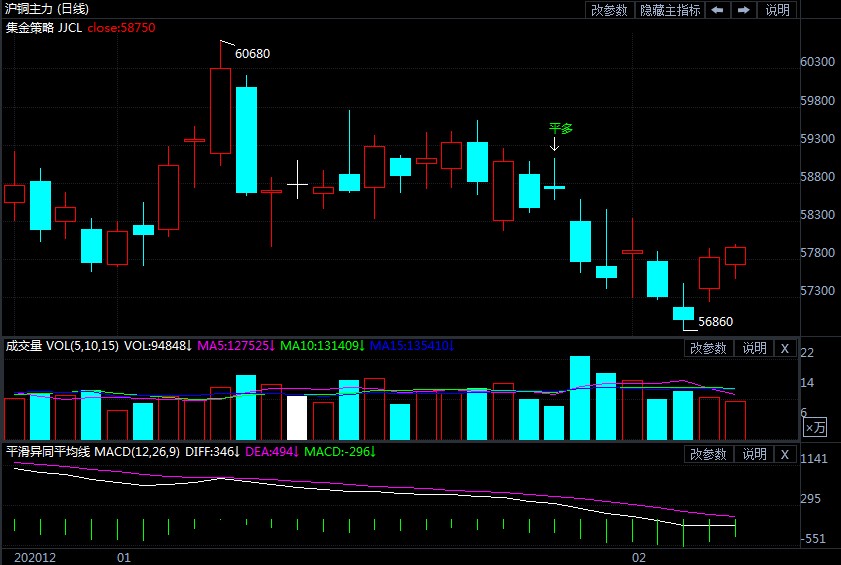Toggle 隐藏主指标 to hide main indicator

coord(670,10)
